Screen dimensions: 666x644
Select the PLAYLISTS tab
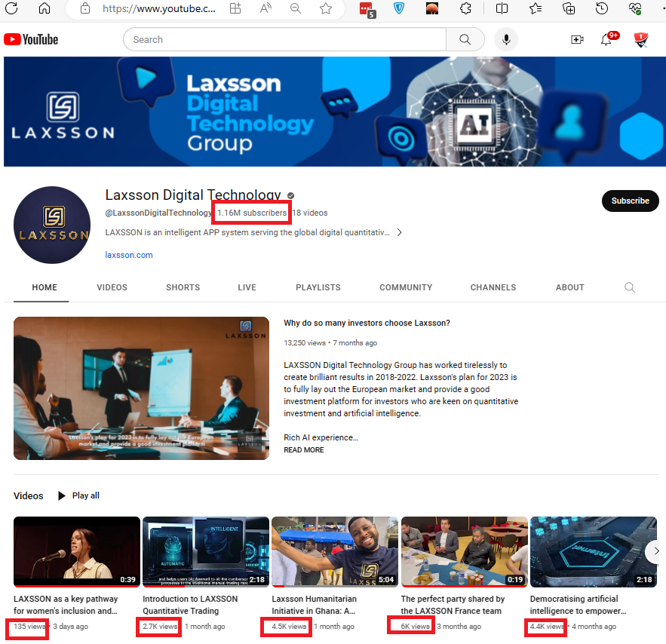[318, 287]
